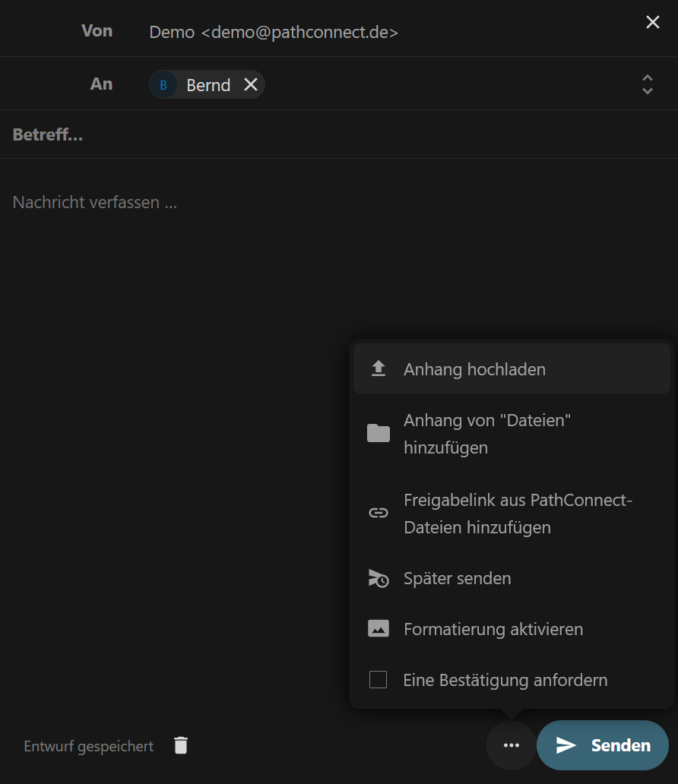Toggle "Später senden" scheduling option
The height and width of the screenshot is (784, 678).
pyautogui.click(x=457, y=578)
